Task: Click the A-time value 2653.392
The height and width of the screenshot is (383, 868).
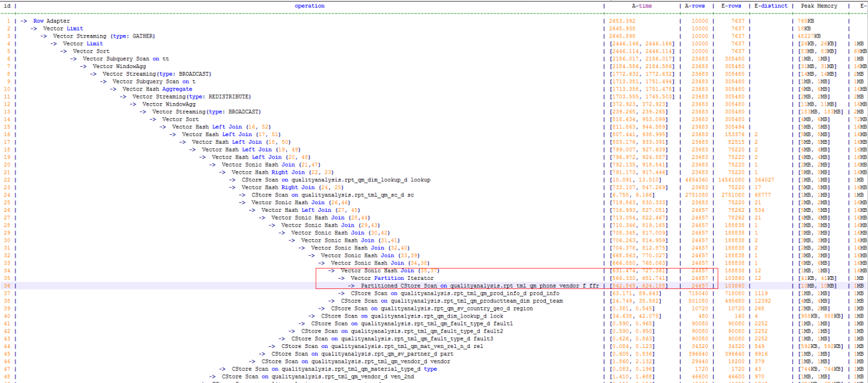Action: (x=623, y=21)
